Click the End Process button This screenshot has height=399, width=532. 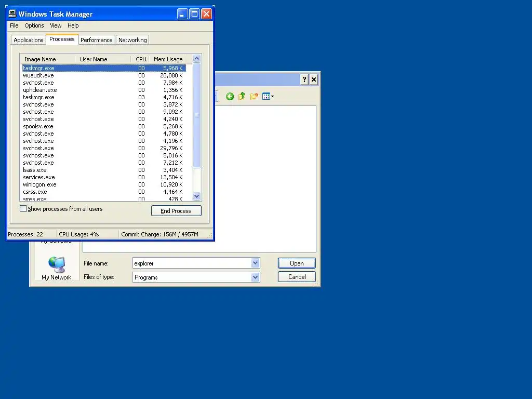[176, 211]
